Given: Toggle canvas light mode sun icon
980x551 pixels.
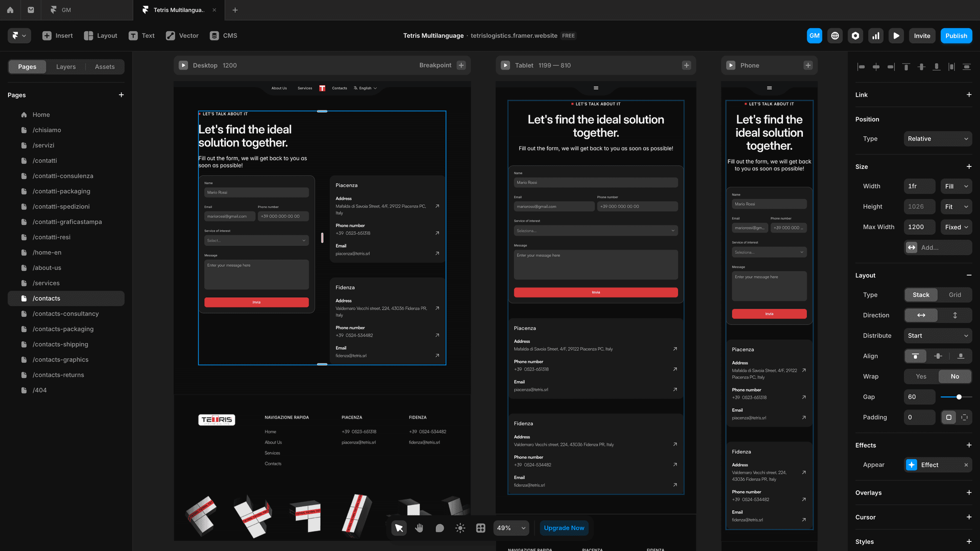Looking at the screenshot, I should click(460, 528).
